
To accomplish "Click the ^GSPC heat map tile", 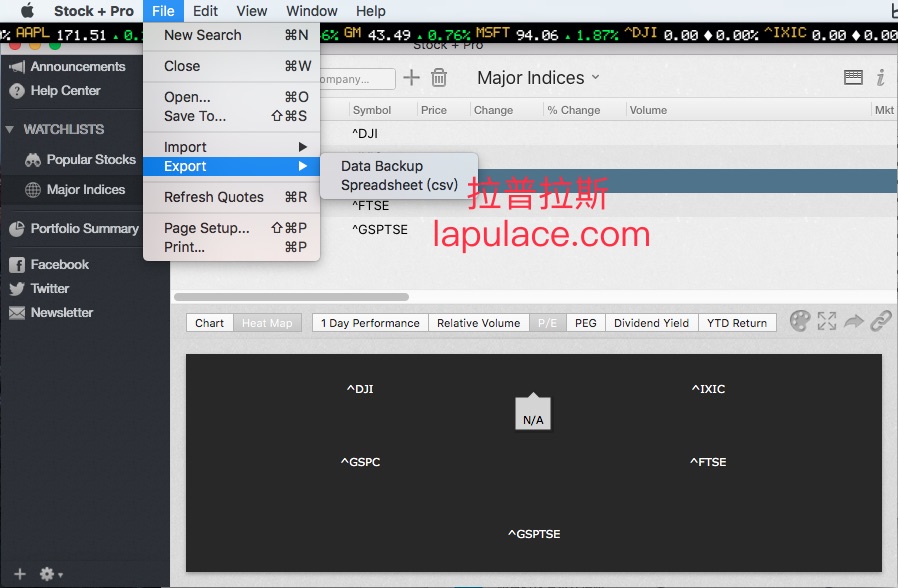I will pos(360,462).
